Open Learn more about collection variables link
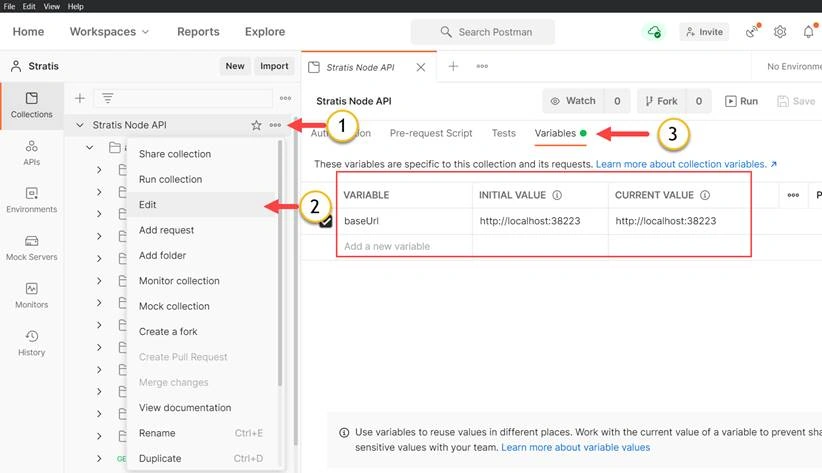This screenshot has width=822, height=473. pos(686,164)
